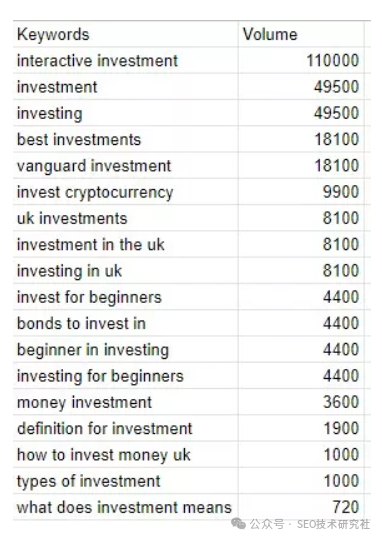
Task: Click the 'interactive investment' keyword cell
Action: point(125,60)
